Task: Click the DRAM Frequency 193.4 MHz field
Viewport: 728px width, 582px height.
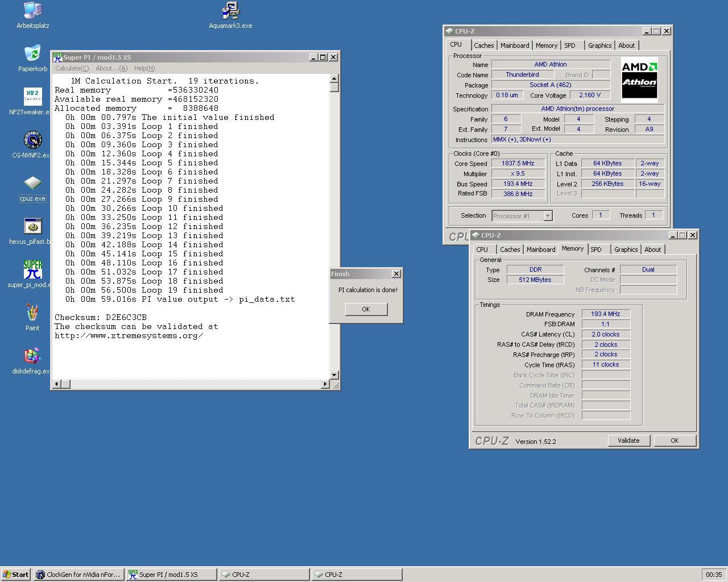Action: pyautogui.click(x=606, y=314)
